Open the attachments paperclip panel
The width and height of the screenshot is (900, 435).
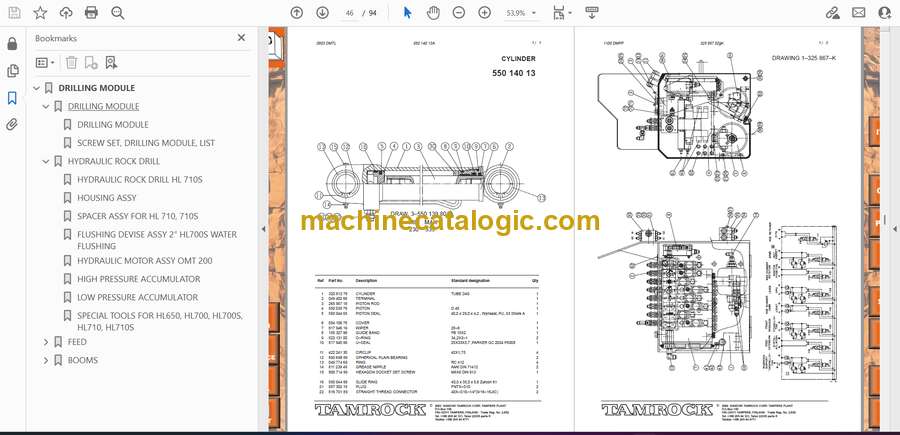point(12,125)
